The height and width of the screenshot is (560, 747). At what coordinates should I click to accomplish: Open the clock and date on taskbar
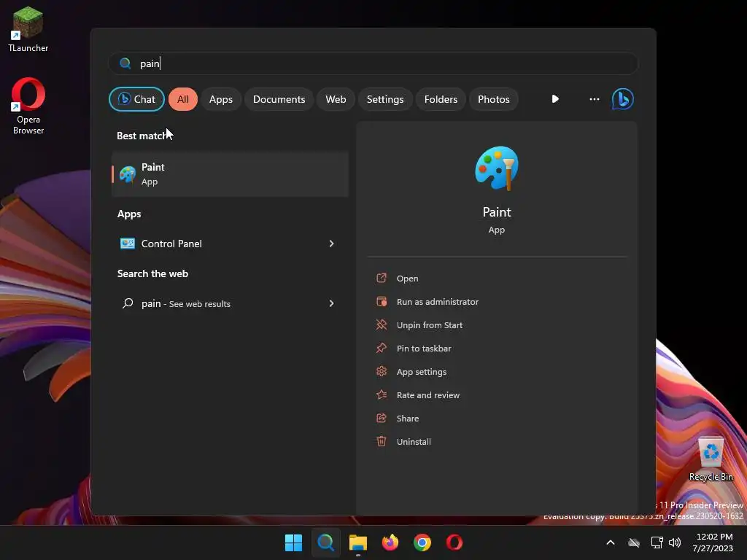pos(713,542)
